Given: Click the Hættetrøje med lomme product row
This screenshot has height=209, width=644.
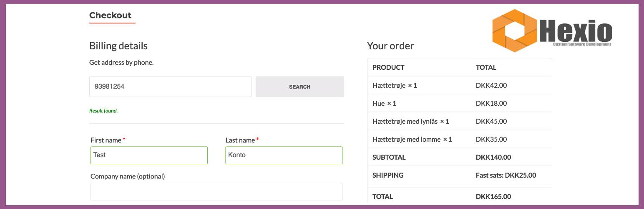Looking at the screenshot, I should point(412,139).
